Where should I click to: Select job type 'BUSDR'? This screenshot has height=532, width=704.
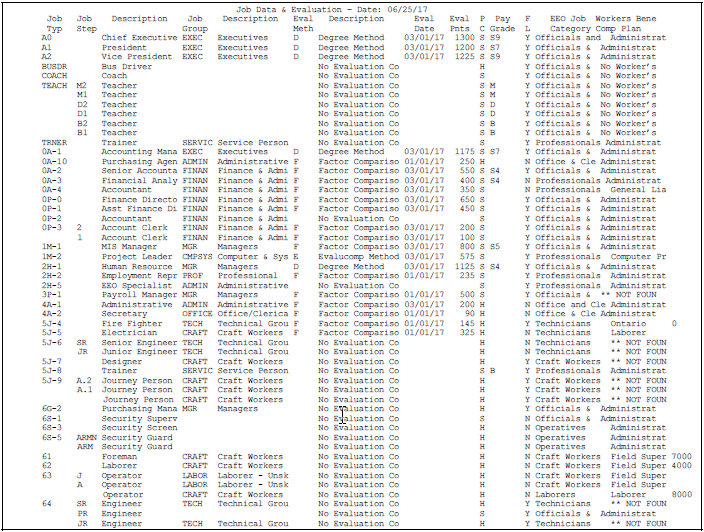pos(54,66)
